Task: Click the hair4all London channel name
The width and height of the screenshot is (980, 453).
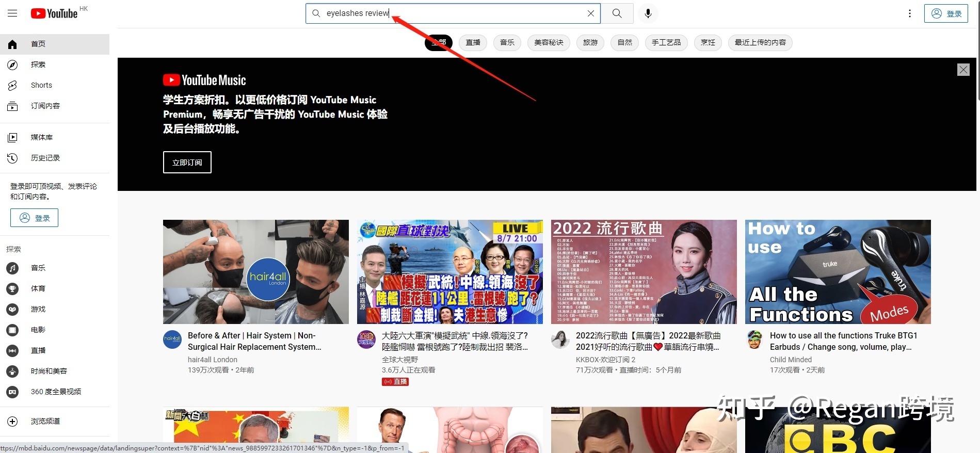Action: [x=213, y=360]
